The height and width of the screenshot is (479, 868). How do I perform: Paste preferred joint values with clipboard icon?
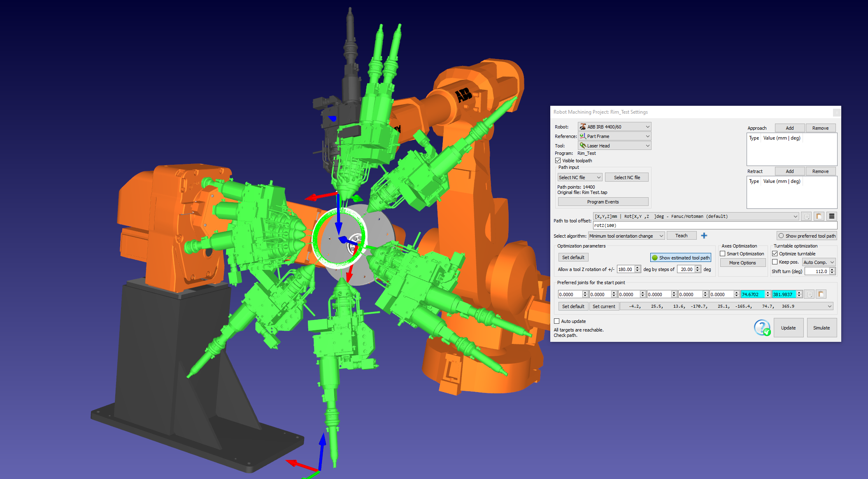pos(821,294)
